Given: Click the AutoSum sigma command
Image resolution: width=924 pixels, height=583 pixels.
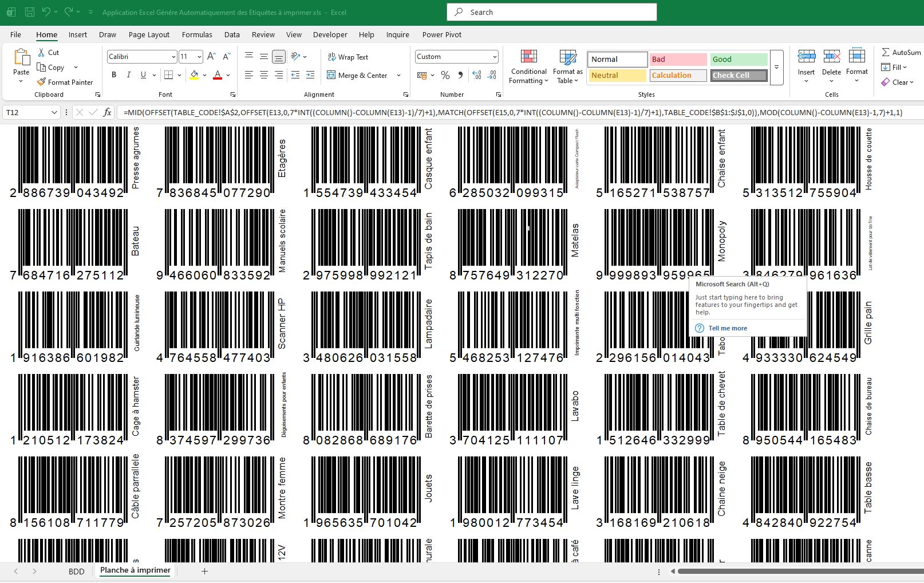Looking at the screenshot, I should coord(902,52).
